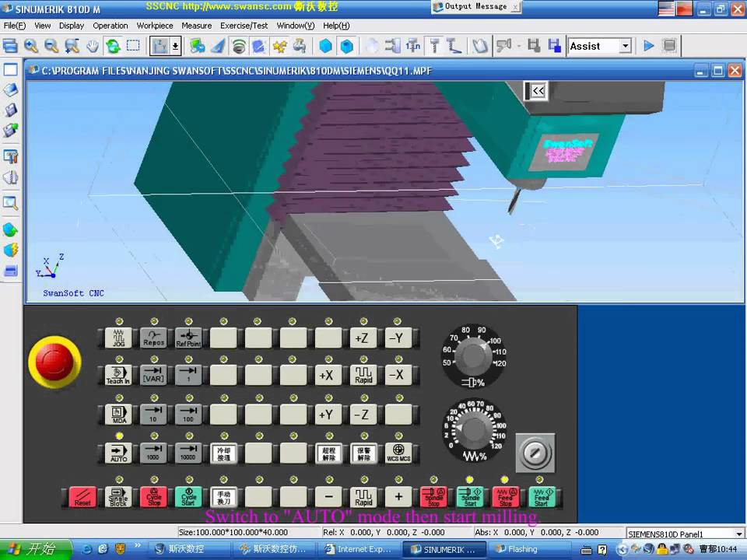The image size is (747, 560).
Task: Click the yellow stars toolbar icon
Action: coord(279,46)
